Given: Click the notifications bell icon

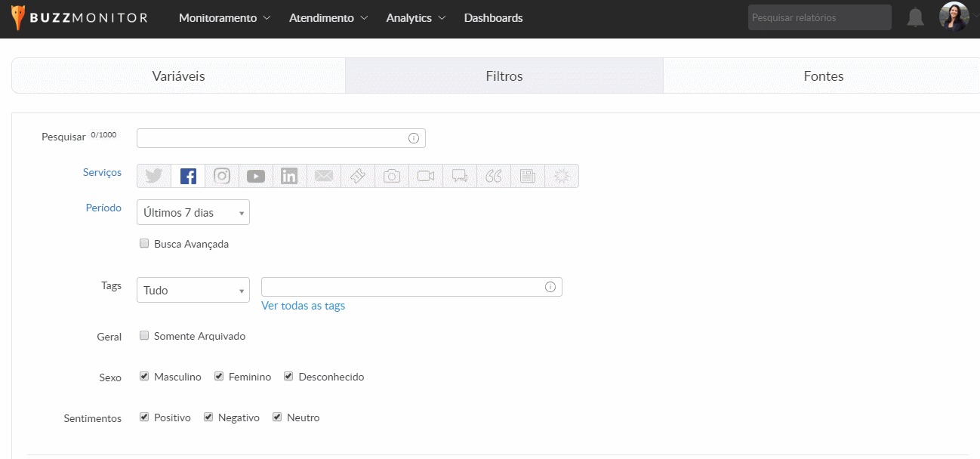Looking at the screenshot, I should [x=915, y=18].
